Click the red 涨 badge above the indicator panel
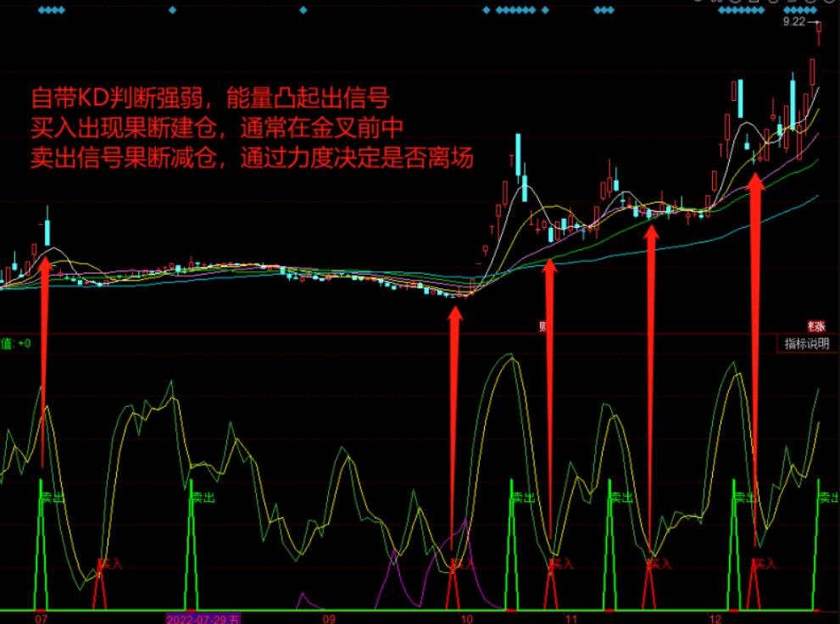 815,324
